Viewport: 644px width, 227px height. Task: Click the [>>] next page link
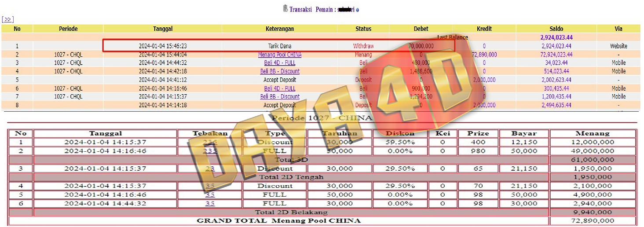pos(7,19)
